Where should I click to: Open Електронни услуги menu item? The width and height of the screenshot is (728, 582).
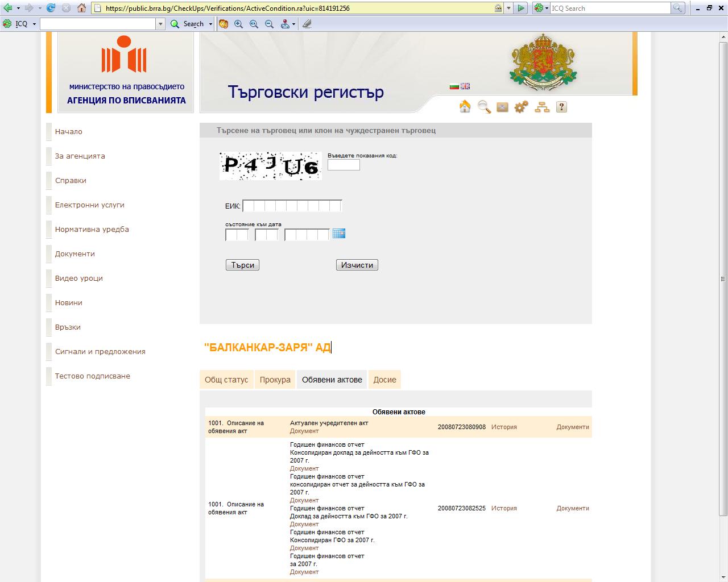90,205
